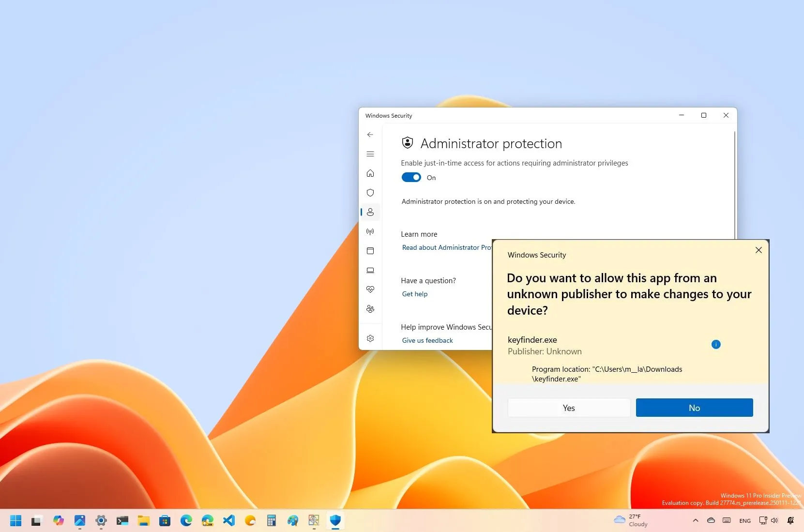Click the info icon beside keyfinder.exe
Screen dimensions: 804x532
716,344
